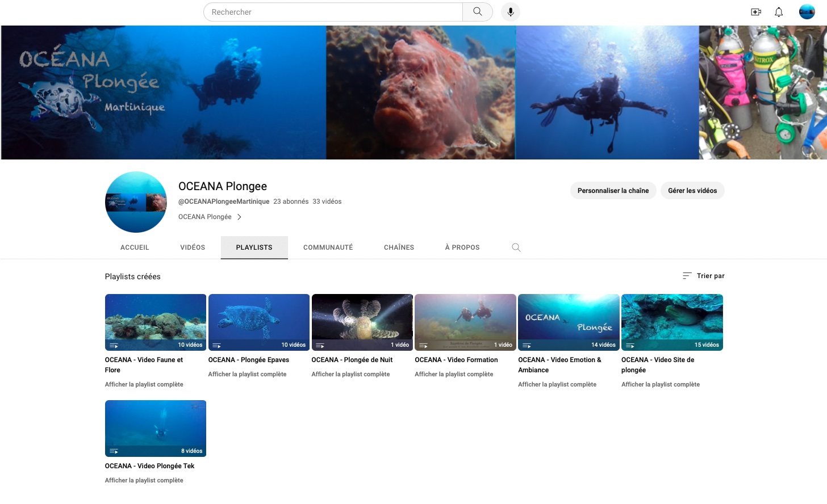Afficher la playlist complète for Plongée Tek
This screenshot has width=827, height=504.
point(144,480)
